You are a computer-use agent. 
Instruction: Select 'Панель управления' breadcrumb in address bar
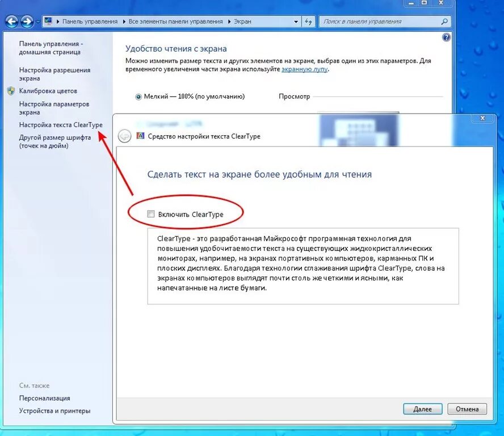pos(90,22)
